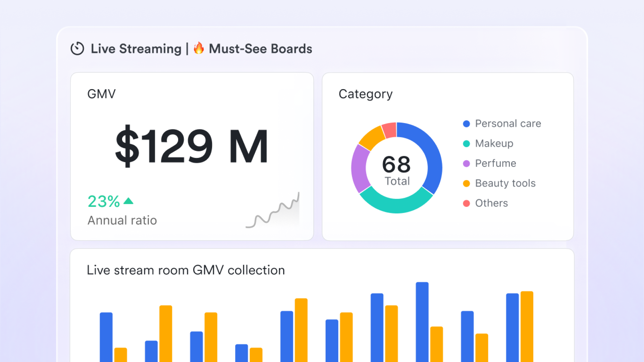Viewport: 644px width, 362px height.
Task: Click the tallest blue bar in the chart
Action: point(422,322)
